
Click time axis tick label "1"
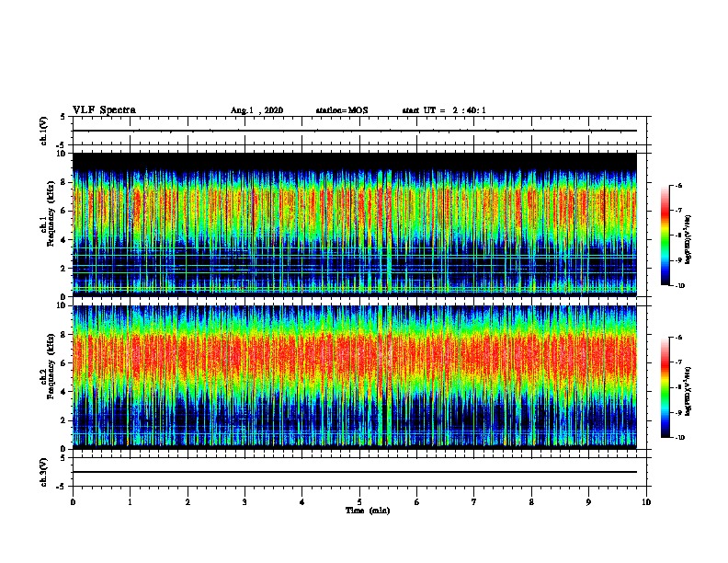130,502
